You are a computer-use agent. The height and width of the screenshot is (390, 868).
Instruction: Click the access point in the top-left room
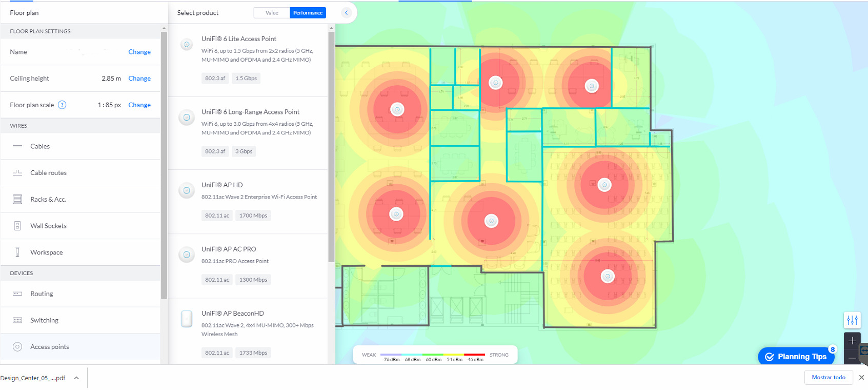pyautogui.click(x=397, y=109)
